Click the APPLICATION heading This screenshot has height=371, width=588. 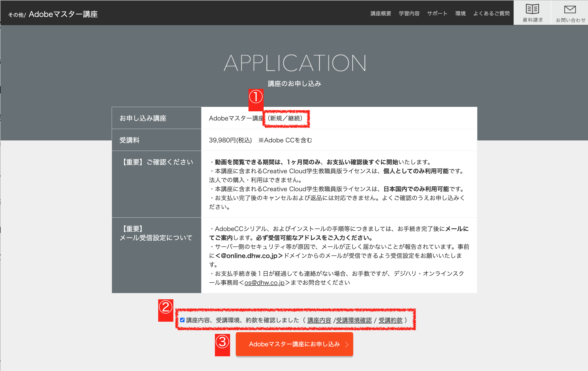click(x=294, y=63)
